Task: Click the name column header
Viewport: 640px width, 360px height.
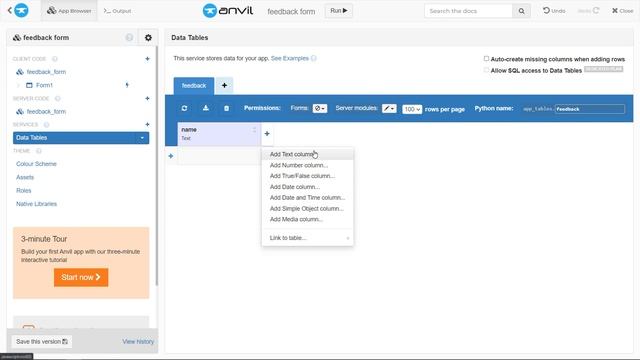Action: (219, 134)
